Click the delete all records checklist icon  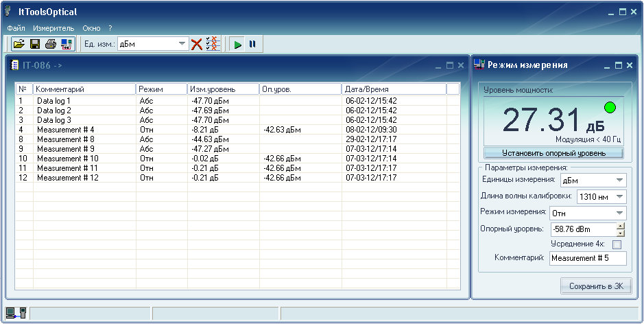213,44
